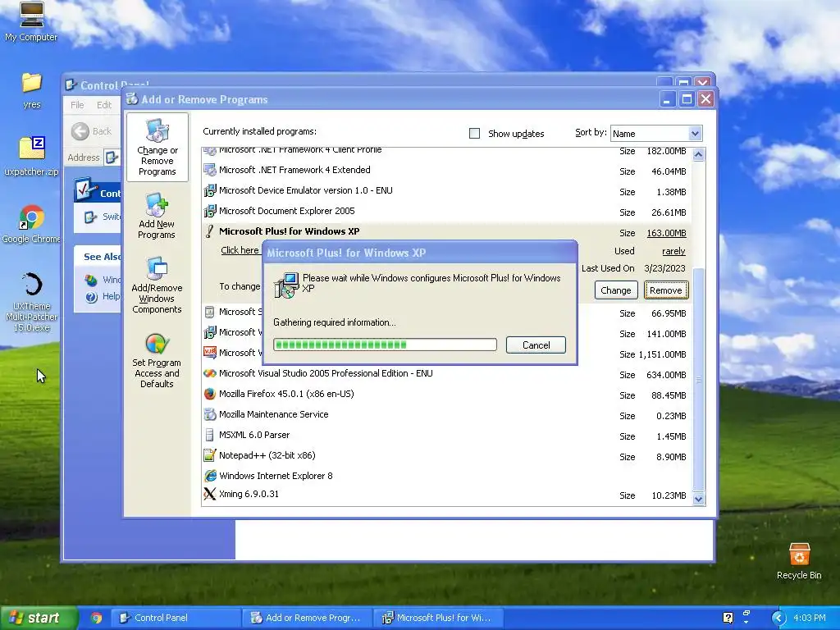Click the program list scrollbar up arrow
This screenshot has height=630, width=840.
(698, 155)
